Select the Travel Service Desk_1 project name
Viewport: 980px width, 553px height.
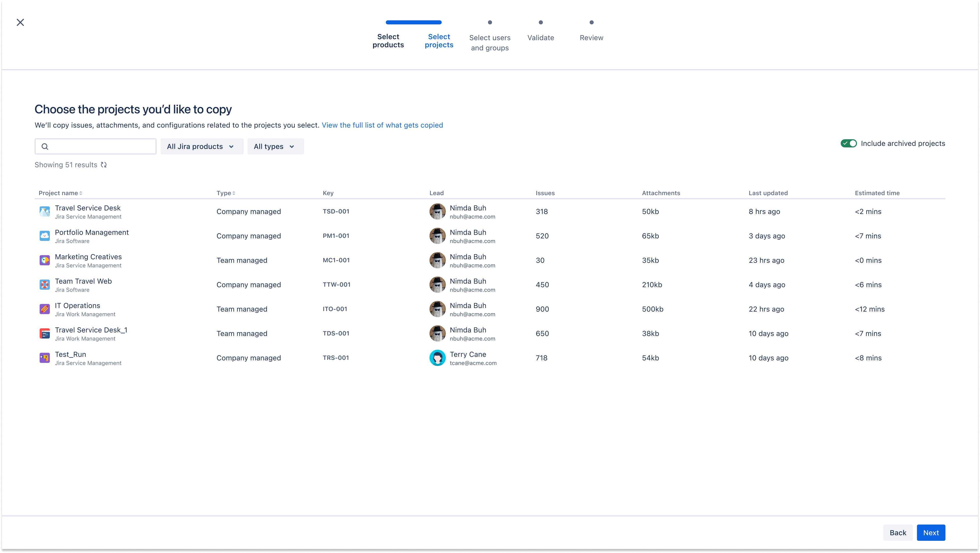(91, 330)
